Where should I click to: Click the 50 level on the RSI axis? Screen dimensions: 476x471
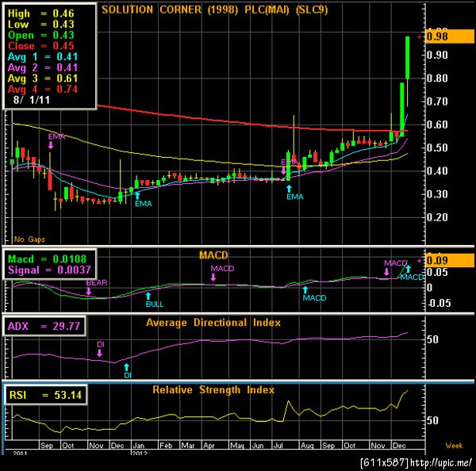[432, 420]
